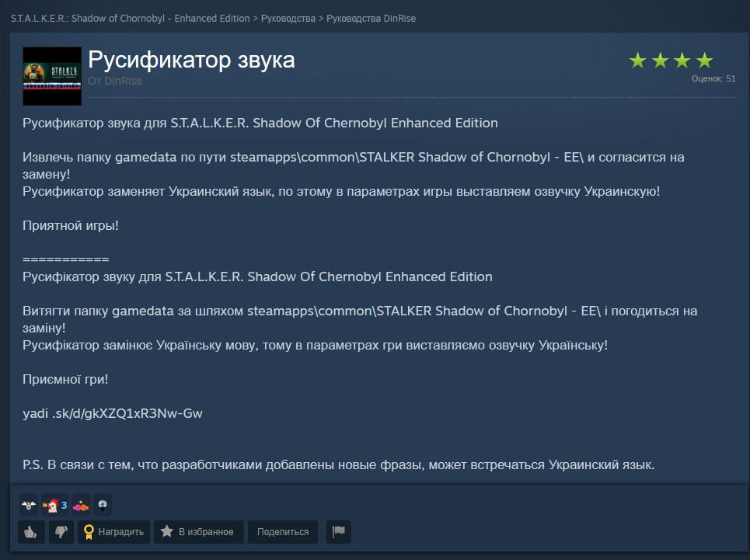Report the guide with the flag icon
This screenshot has width=750, height=560.
tap(339, 532)
